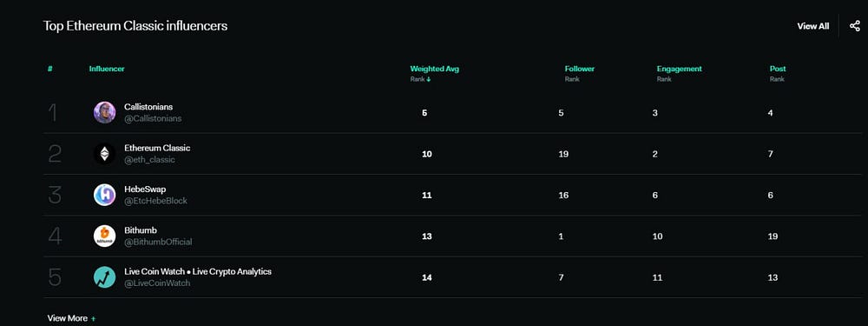Viewport: 868px width, 326px height.
Task: Click the Influencer column header
Action: click(107, 69)
